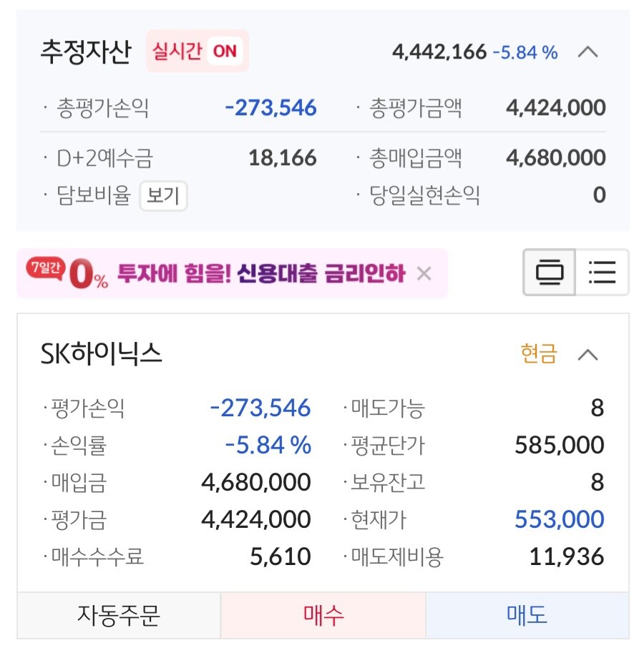Image resolution: width=644 pixels, height=653 pixels.
Task: Switch to the list view icon
Action: tap(601, 273)
